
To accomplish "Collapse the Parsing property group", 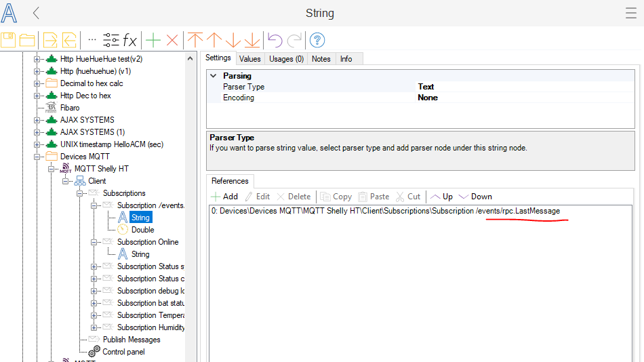I will click(214, 76).
